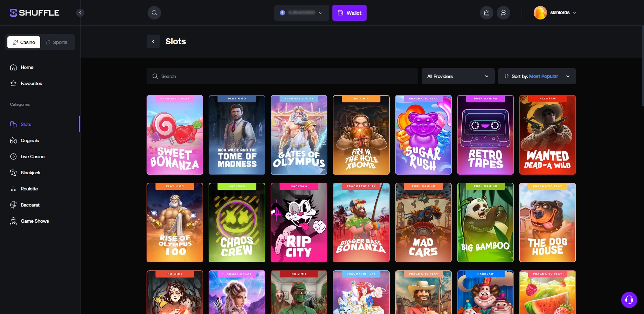This screenshot has width=644, height=314.
Task: Collapse the left sidebar
Action: pyautogui.click(x=80, y=13)
